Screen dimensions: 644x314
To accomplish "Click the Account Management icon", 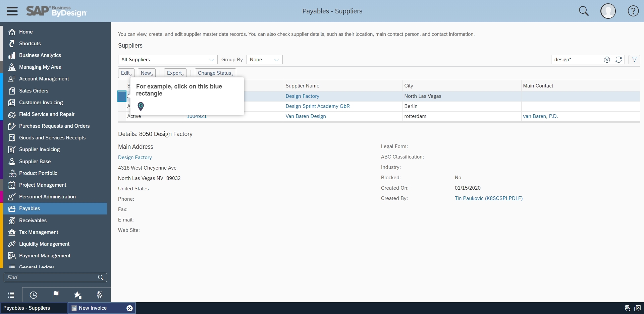I will tap(12, 79).
